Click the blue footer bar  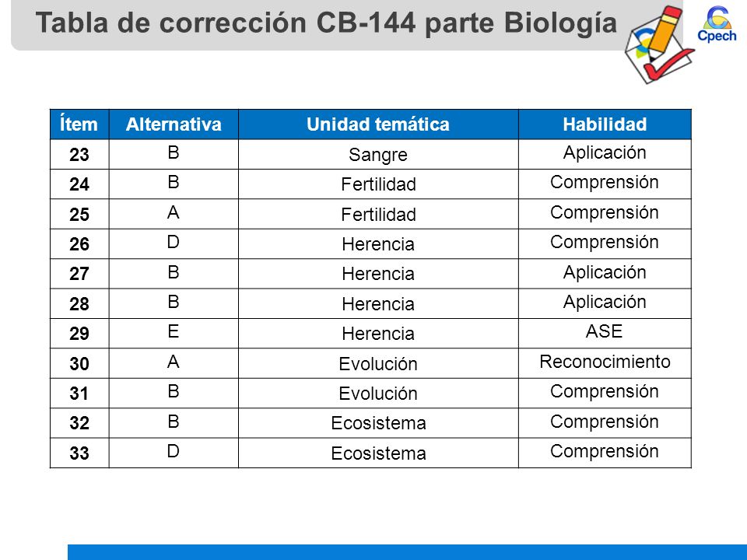[407, 552]
